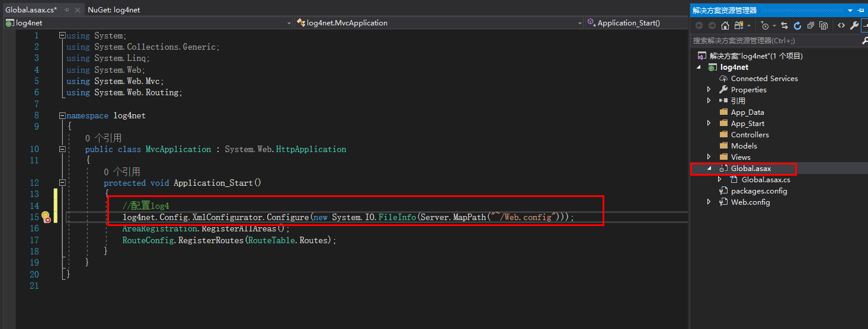868x329 pixels.
Task: Switch views icon in Solution Explorer toolbar
Action: (738, 25)
